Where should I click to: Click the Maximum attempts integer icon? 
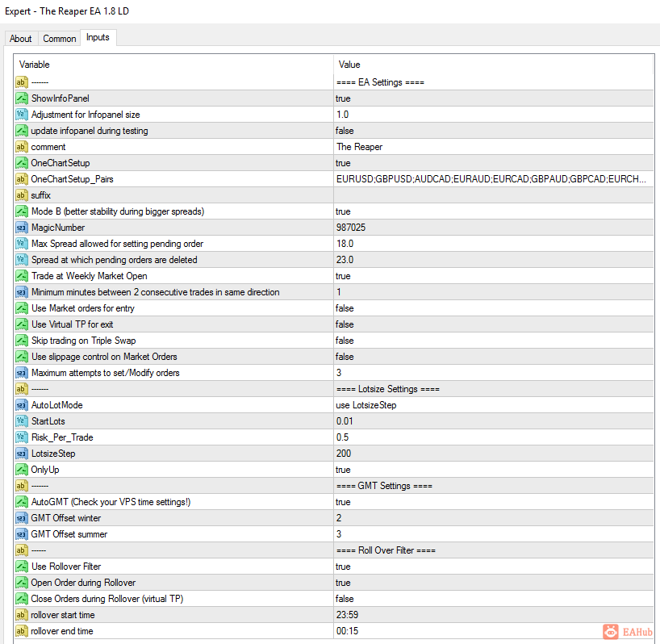coord(22,373)
